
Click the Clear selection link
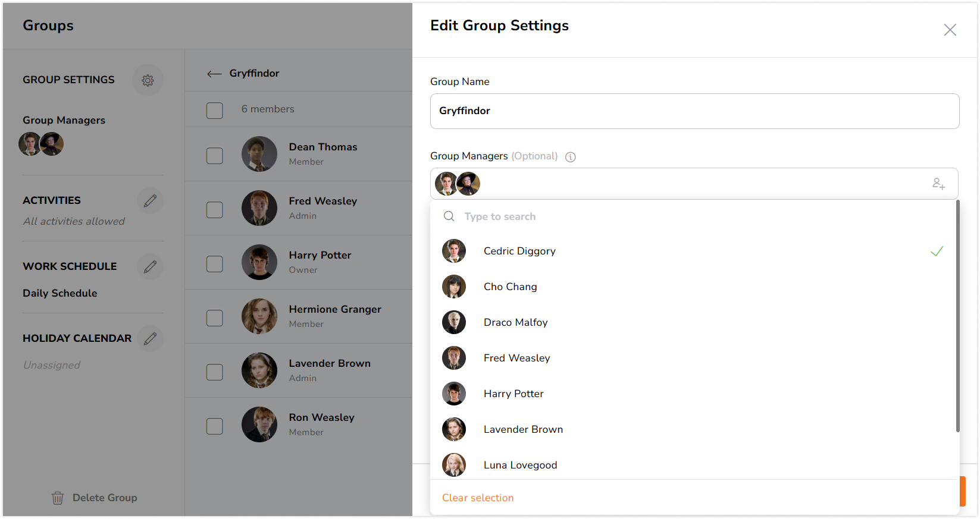pos(478,498)
